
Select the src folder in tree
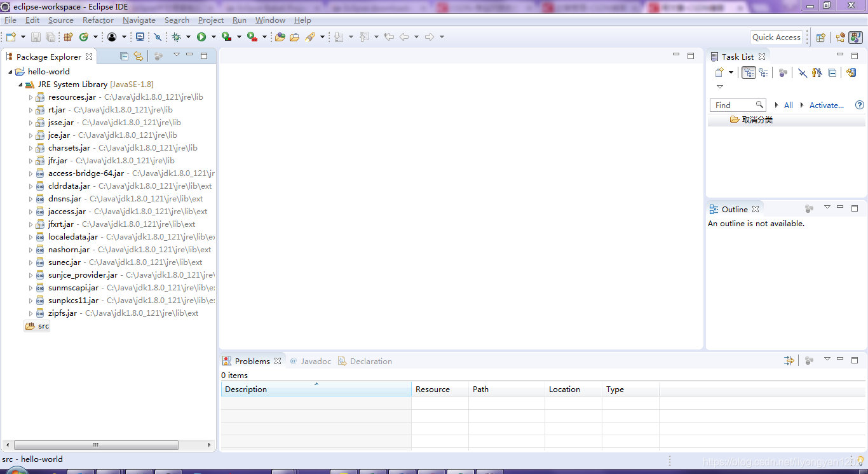(x=37, y=326)
